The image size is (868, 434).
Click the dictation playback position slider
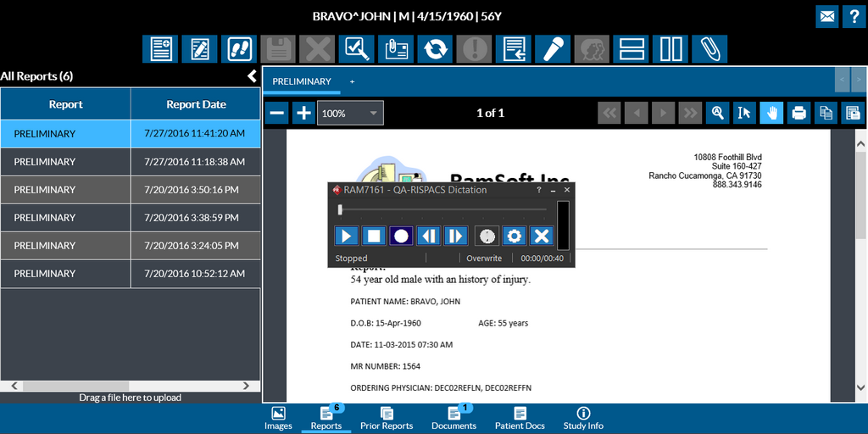441,209
